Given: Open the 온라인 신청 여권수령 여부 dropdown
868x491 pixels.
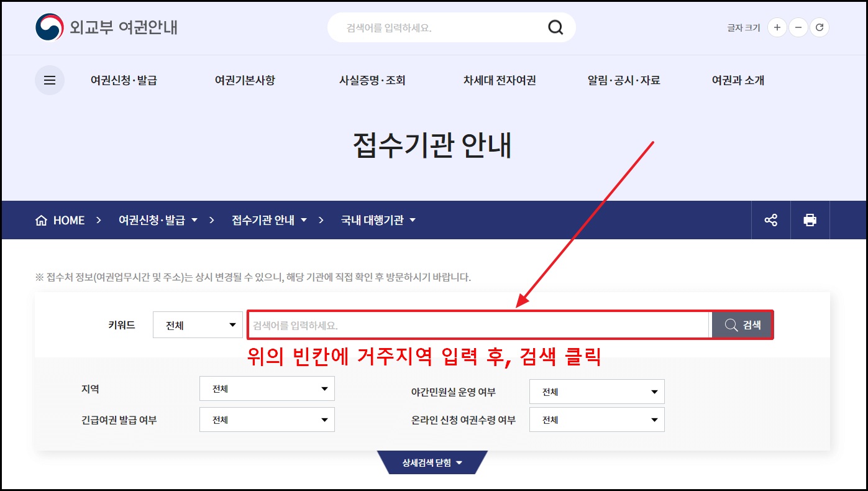Looking at the screenshot, I should pyautogui.click(x=596, y=420).
